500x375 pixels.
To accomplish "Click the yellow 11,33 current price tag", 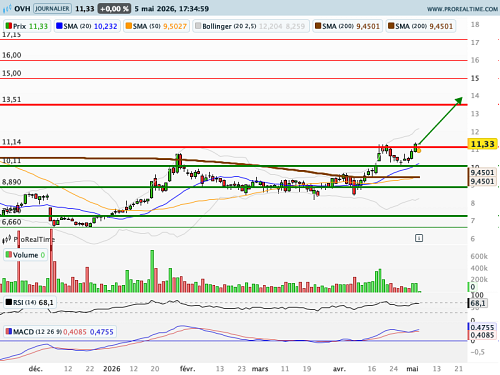I will [482, 144].
